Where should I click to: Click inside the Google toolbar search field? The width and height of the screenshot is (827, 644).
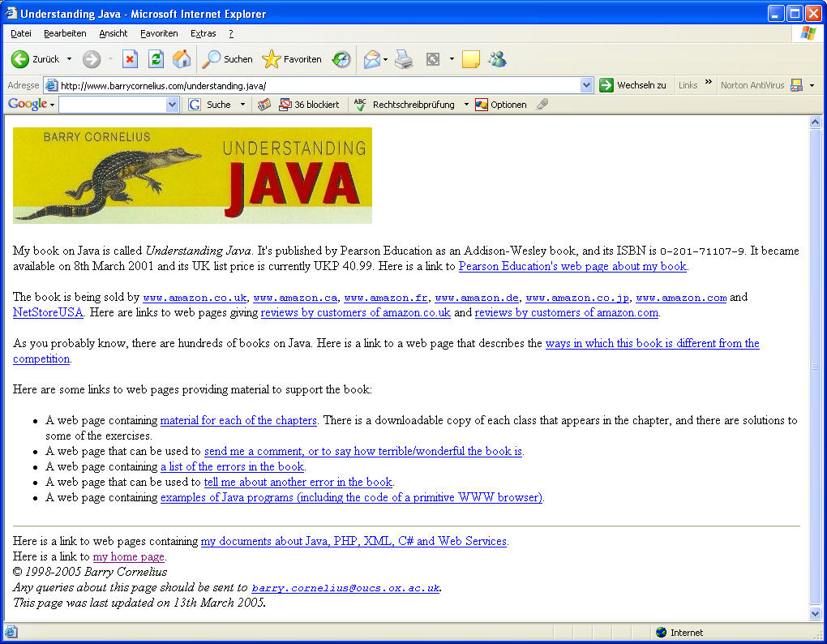click(111, 105)
